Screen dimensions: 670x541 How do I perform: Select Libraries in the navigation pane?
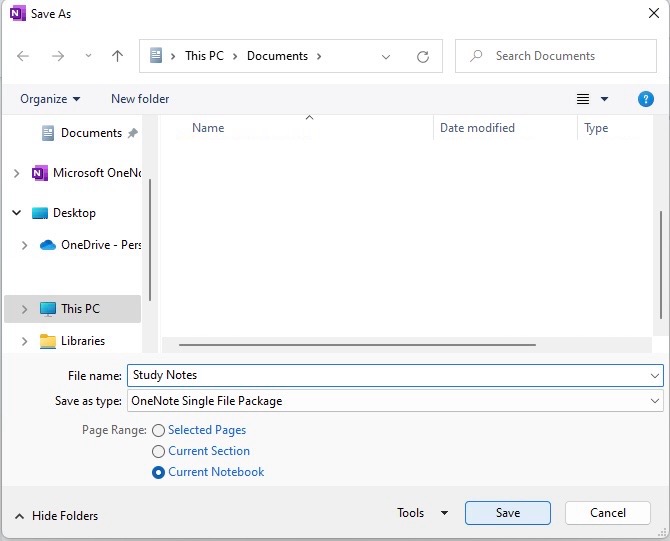pos(72,341)
